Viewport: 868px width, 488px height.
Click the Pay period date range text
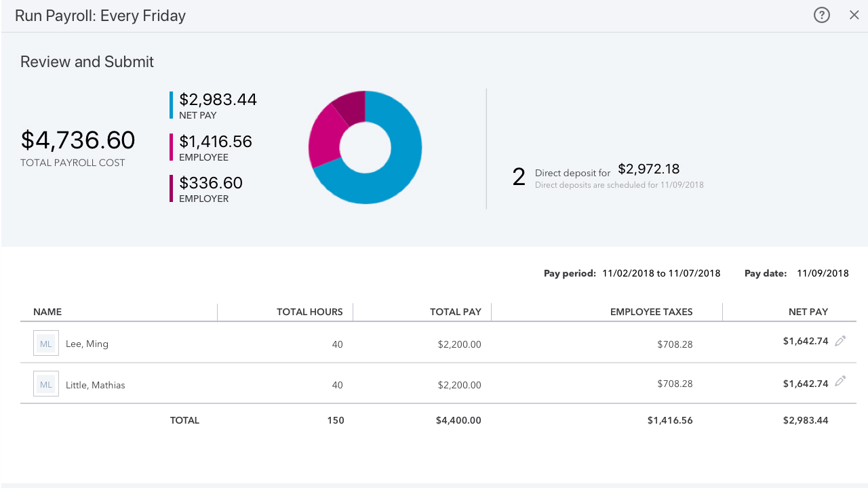point(660,273)
